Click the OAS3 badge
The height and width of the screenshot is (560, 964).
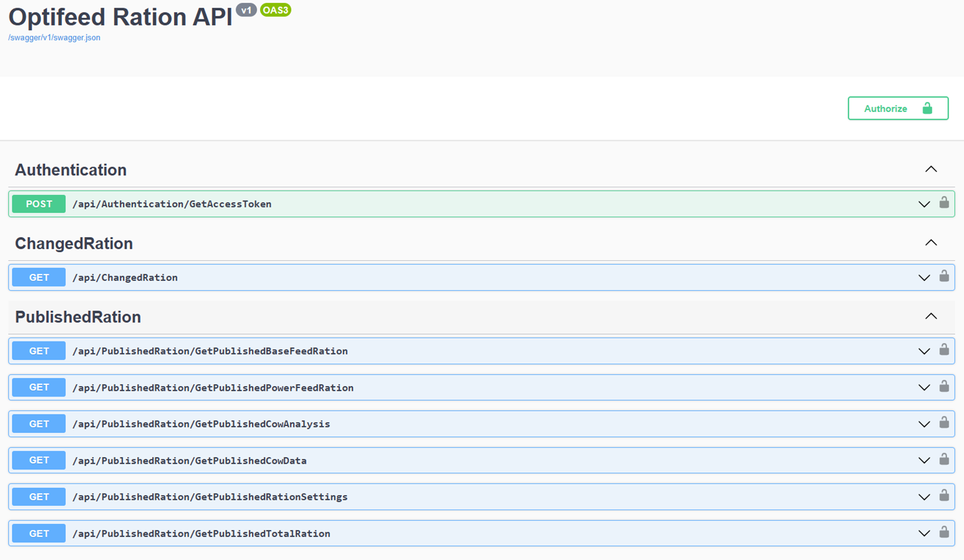coord(276,10)
